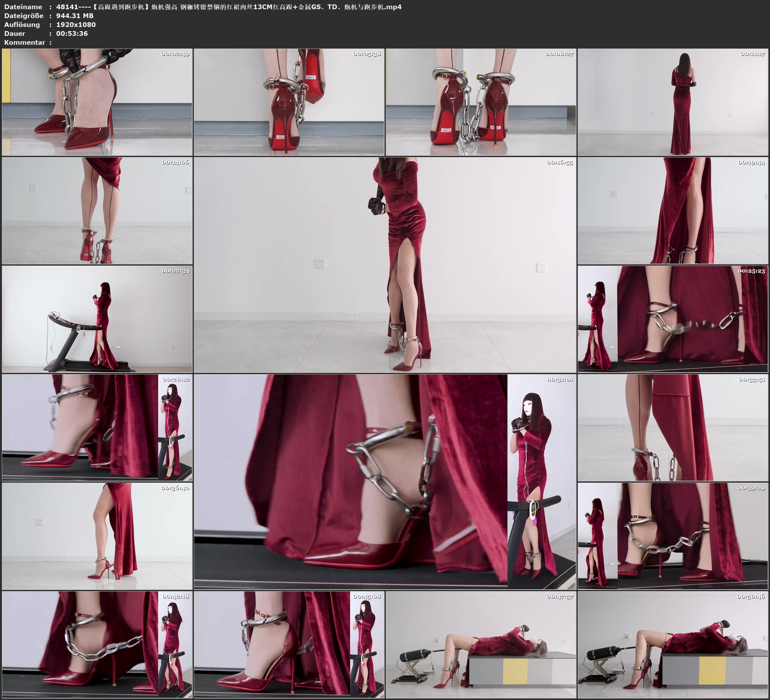The height and width of the screenshot is (700, 770).
Task: Open the frame at 00:05:38
Action: (x=289, y=102)
